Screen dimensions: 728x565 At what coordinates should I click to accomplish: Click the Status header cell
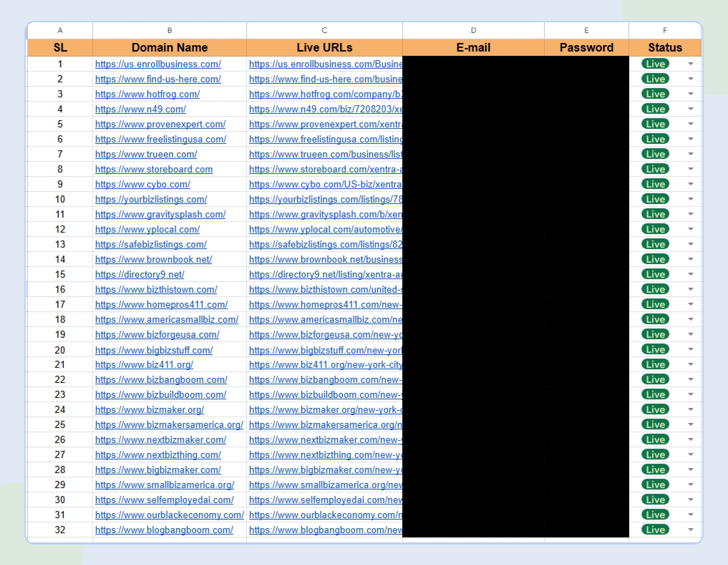pos(665,48)
